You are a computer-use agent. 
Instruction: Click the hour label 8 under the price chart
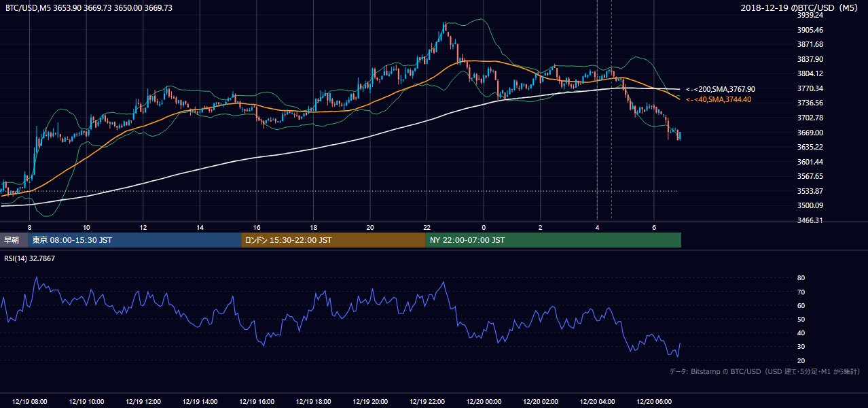pos(29,227)
